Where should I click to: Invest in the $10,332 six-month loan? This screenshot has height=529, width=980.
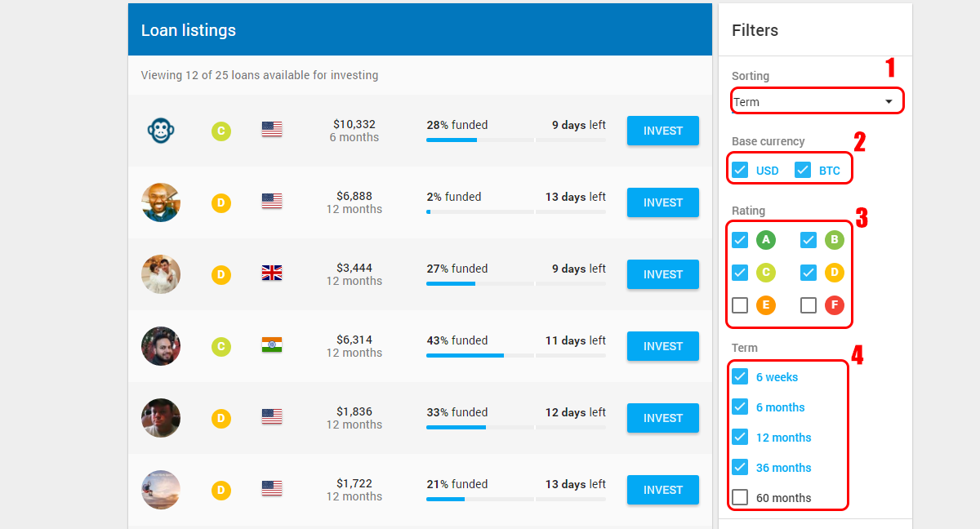663,131
